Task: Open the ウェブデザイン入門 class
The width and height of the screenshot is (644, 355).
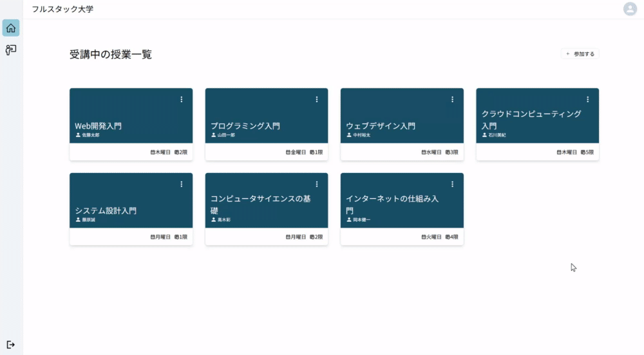Action: pyautogui.click(x=402, y=124)
